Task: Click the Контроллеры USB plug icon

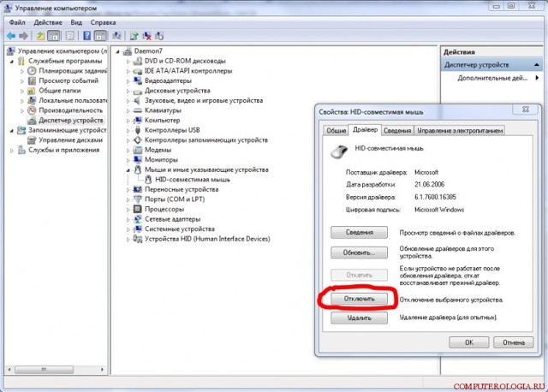Action: (x=138, y=130)
